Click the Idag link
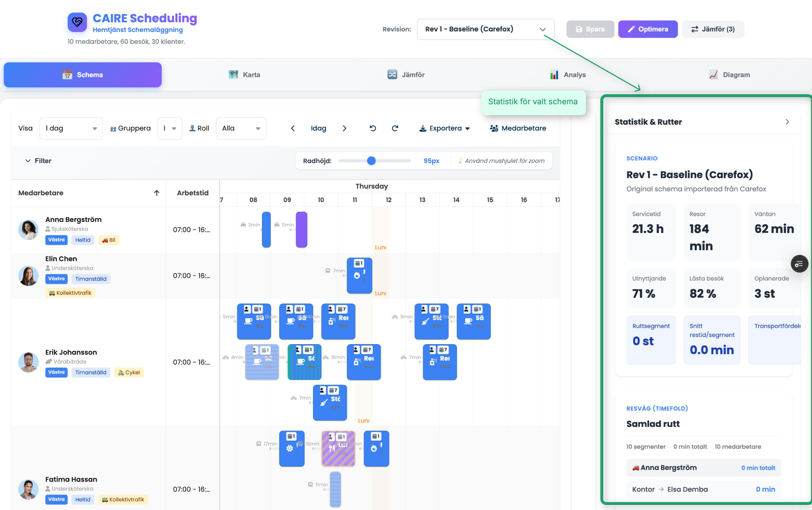 tap(318, 128)
